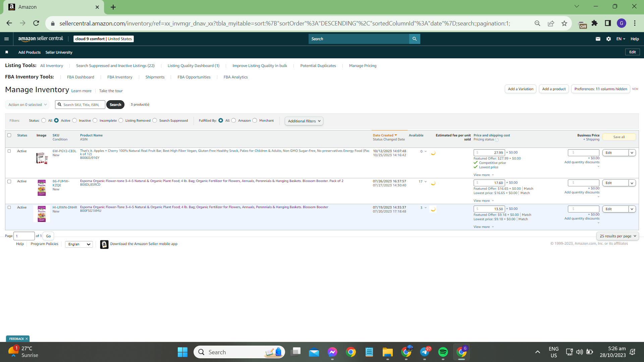The width and height of the screenshot is (644, 362).
Task: Click the black Search button for inventory
Action: [115, 105]
